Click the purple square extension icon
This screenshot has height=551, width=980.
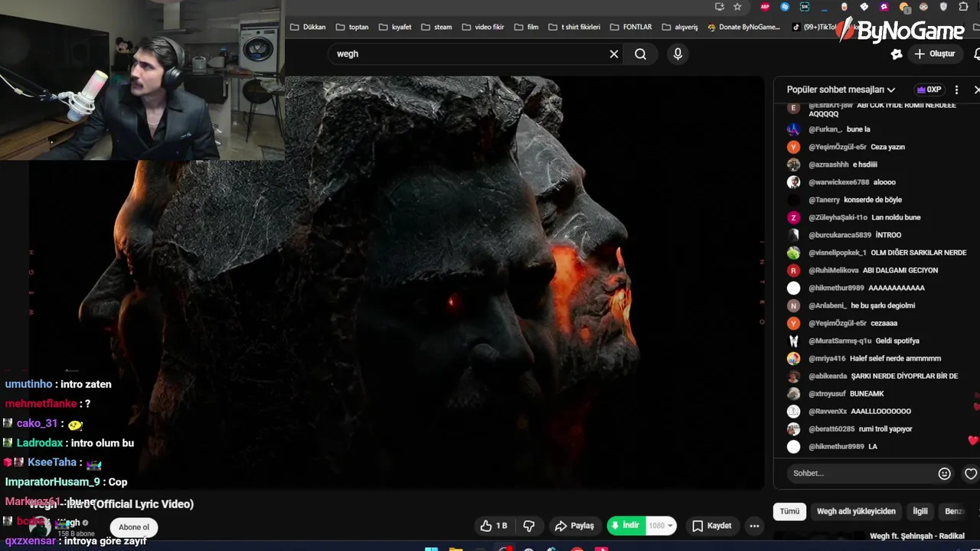(884, 7)
